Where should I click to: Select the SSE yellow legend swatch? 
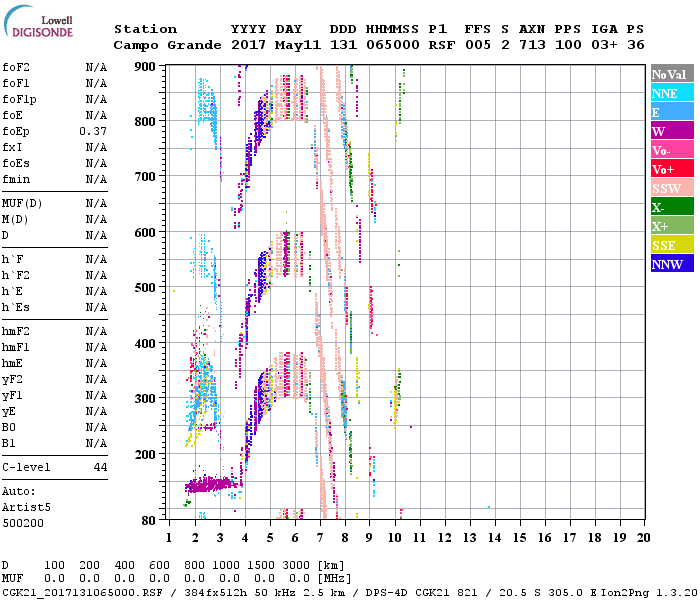click(x=672, y=245)
